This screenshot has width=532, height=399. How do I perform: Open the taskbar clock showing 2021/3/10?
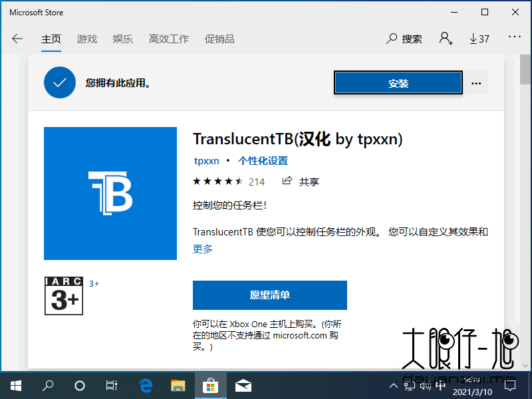coord(472,386)
